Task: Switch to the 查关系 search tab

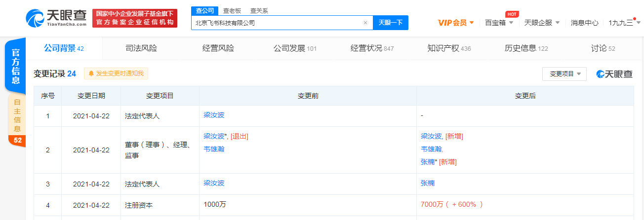Action: (x=259, y=10)
